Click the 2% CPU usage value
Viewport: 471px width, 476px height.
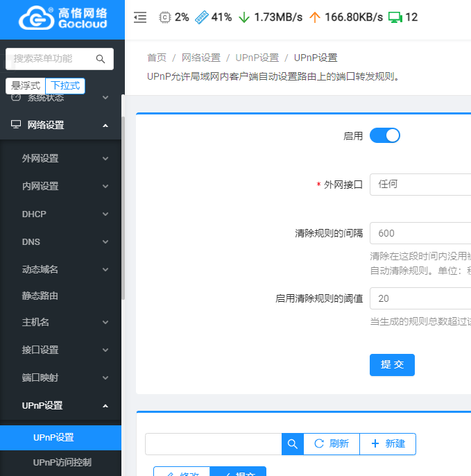tap(182, 17)
